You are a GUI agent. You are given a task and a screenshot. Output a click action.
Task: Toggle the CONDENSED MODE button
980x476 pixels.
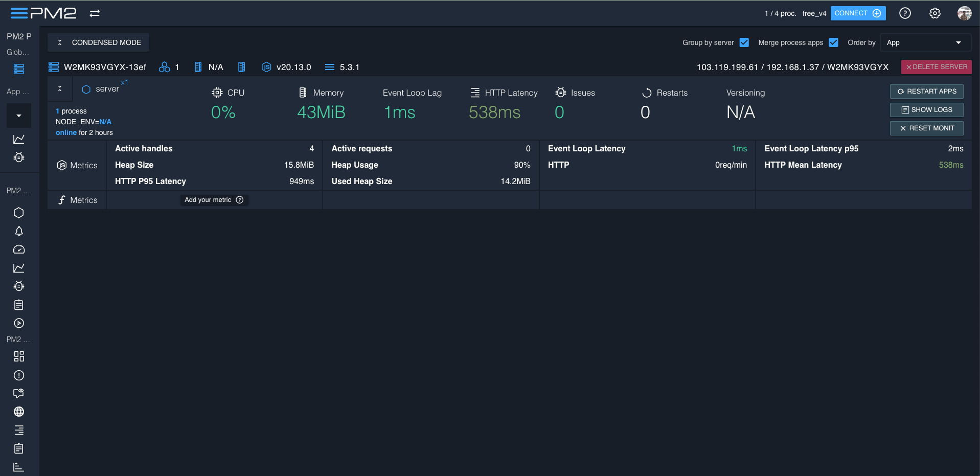pos(99,42)
